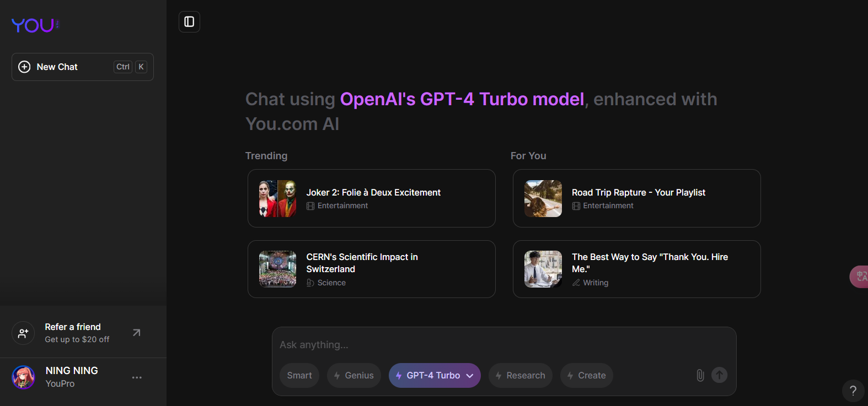Screen dimensions: 868x406
Task: Open Joker 2: Folie à Deux Excitement card
Action: [372, 198]
